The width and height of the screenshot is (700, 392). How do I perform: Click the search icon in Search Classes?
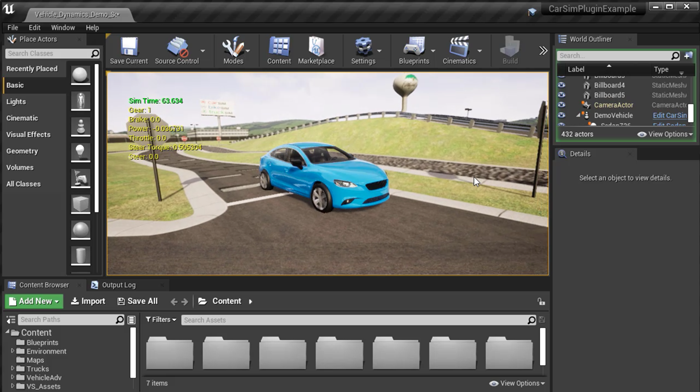pyautogui.click(x=95, y=54)
